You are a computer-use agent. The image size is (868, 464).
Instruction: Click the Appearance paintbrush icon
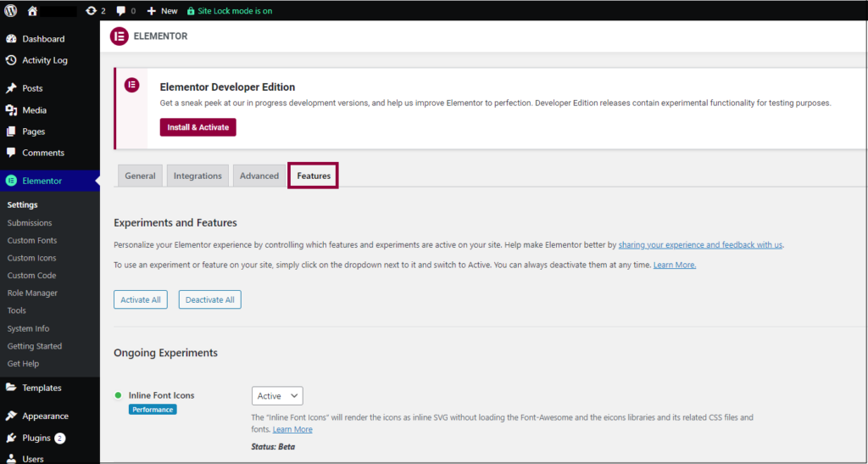coord(11,416)
